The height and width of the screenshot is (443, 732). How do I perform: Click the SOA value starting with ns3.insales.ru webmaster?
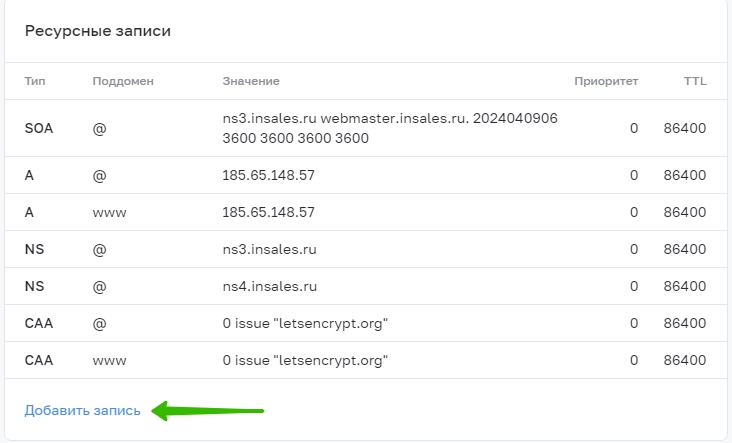tap(390, 128)
